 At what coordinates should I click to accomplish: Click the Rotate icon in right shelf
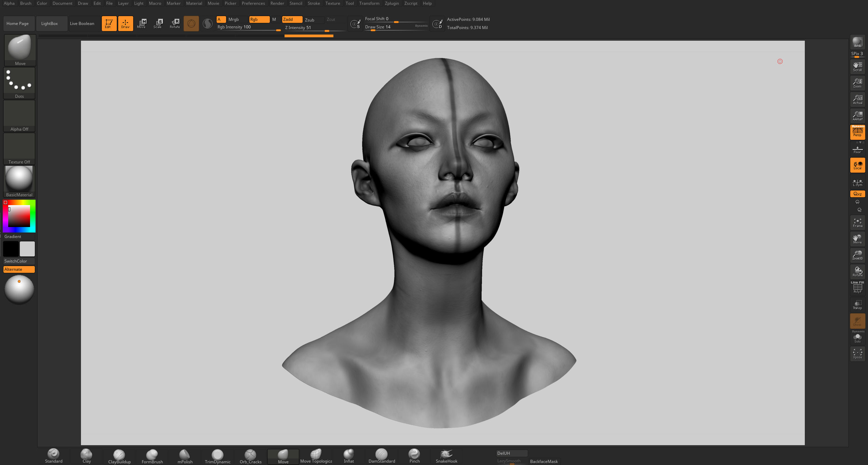click(x=857, y=271)
